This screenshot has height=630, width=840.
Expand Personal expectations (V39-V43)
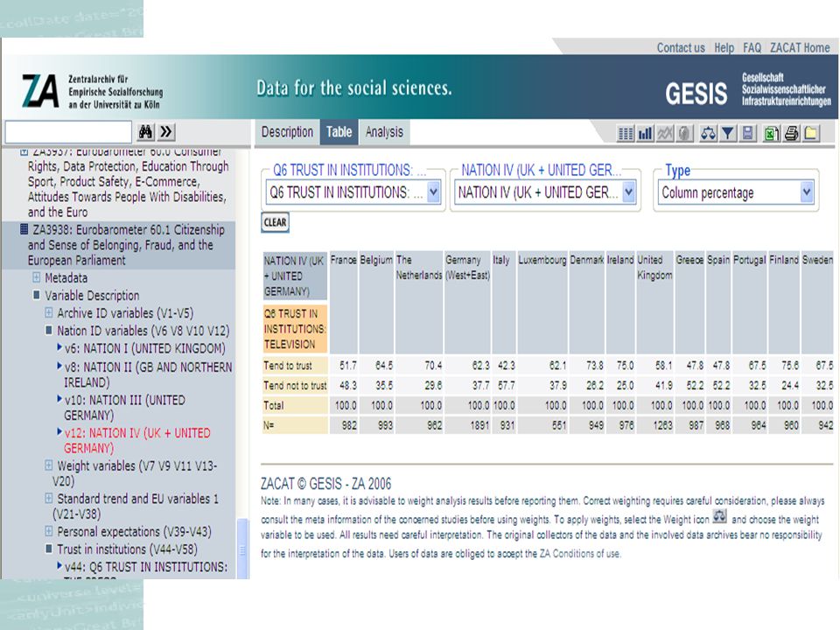tap(49, 531)
